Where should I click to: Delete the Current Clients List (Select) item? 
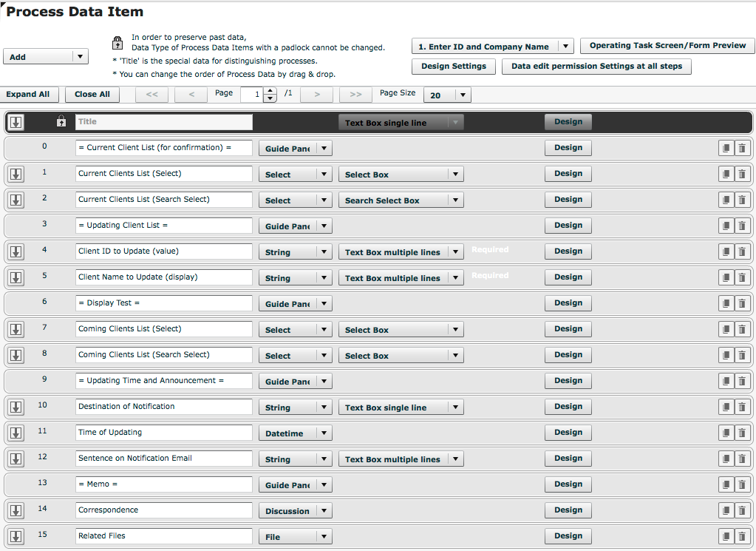(742, 173)
